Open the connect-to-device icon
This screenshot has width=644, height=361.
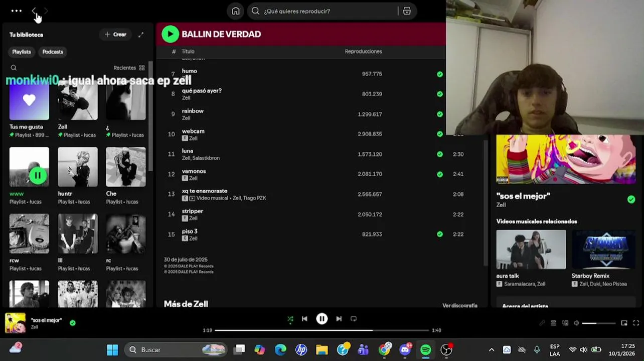click(565, 323)
